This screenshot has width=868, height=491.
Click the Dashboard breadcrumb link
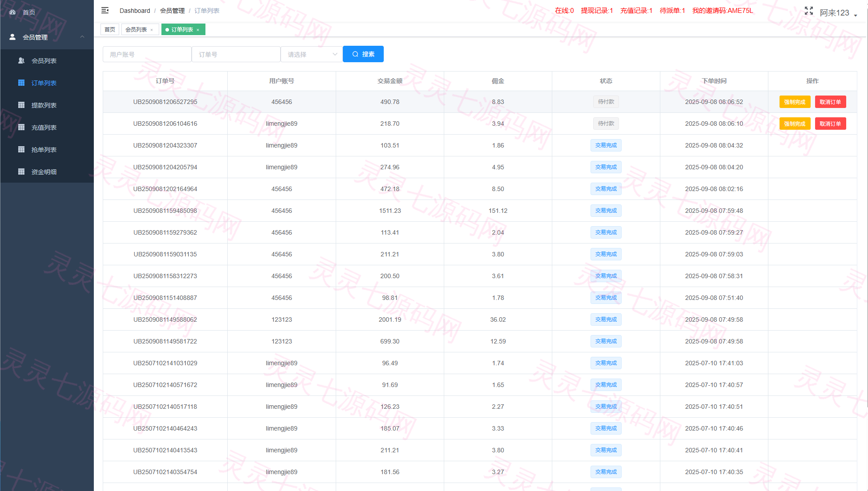tap(135, 11)
